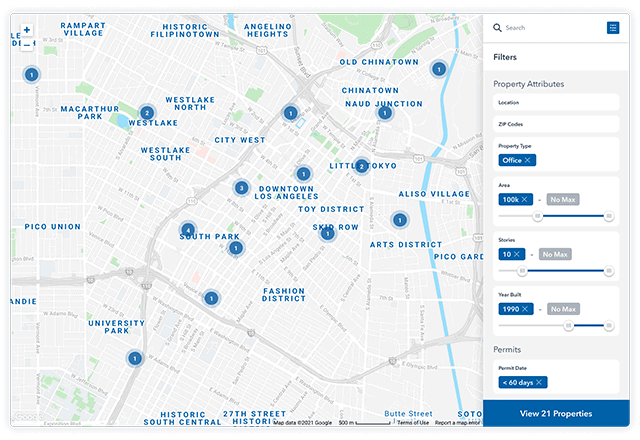The height and width of the screenshot is (440, 640).
Task: Click the marker 1 on Vermont Ave
Action: click(31, 75)
